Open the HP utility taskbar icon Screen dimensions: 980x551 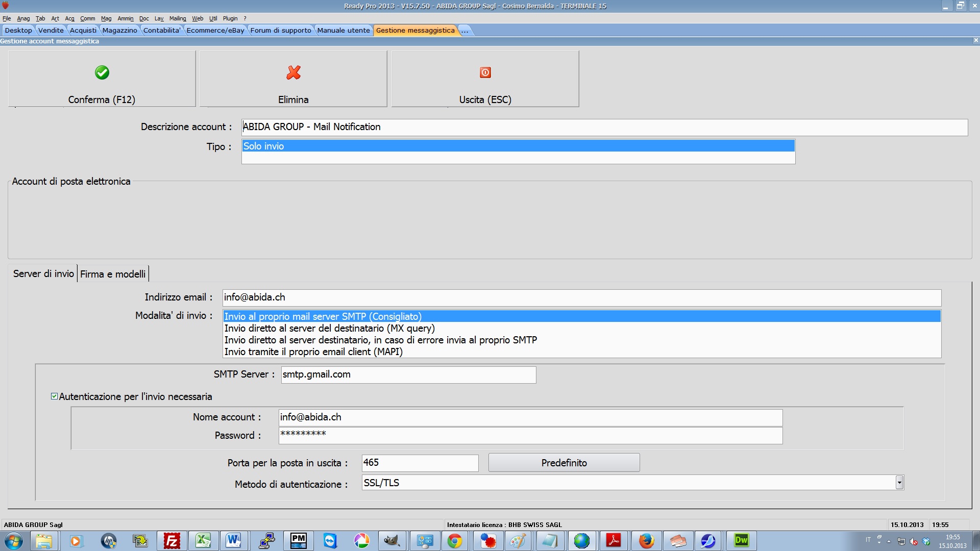pyautogui.click(x=108, y=541)
